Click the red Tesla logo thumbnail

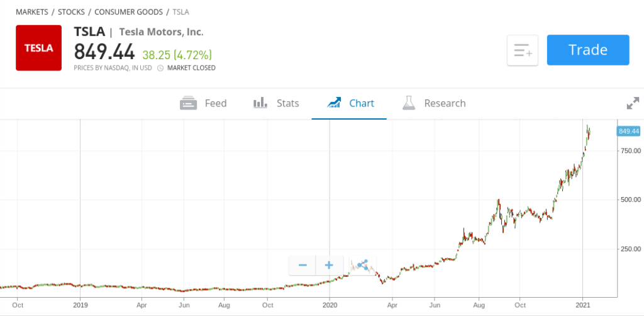(38, 48)
